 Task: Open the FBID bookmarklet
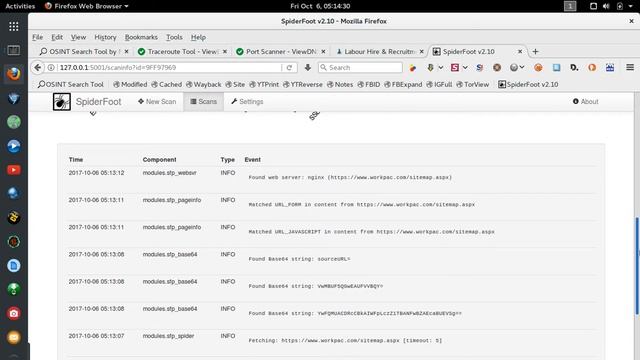point(369,84)
